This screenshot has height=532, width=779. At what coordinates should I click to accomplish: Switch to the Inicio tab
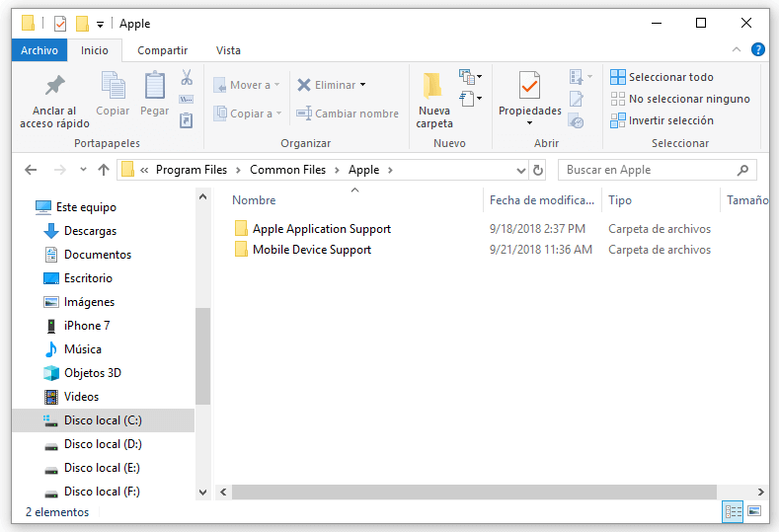point(95,50)
